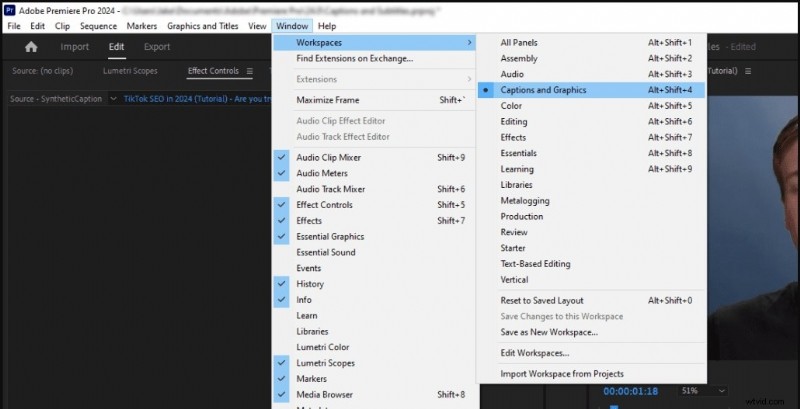Open the 51% zoom level dropdown

704,391
